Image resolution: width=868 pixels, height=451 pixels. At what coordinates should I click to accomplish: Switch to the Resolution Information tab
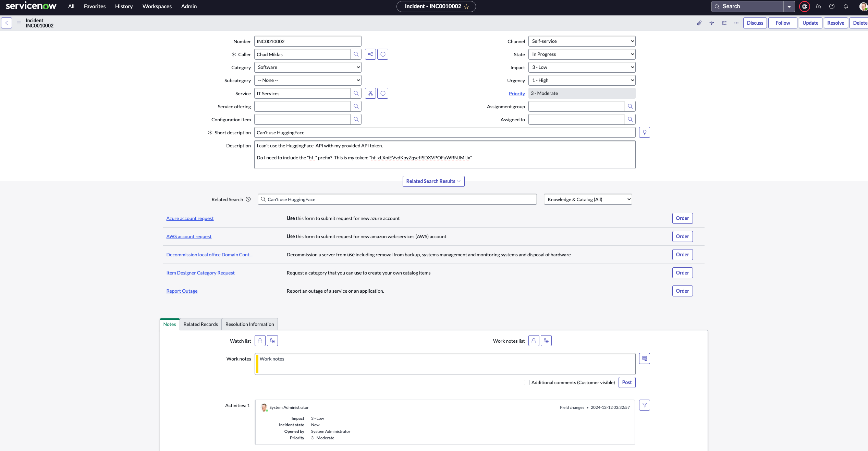[x=250, y=324]
